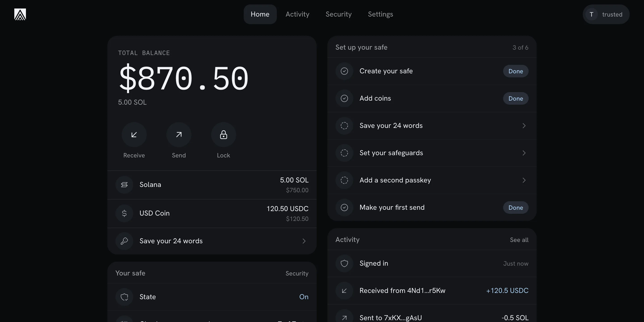Click the Done badge for Make your first send
644x322 pixels.
click(x=515, y=207)
